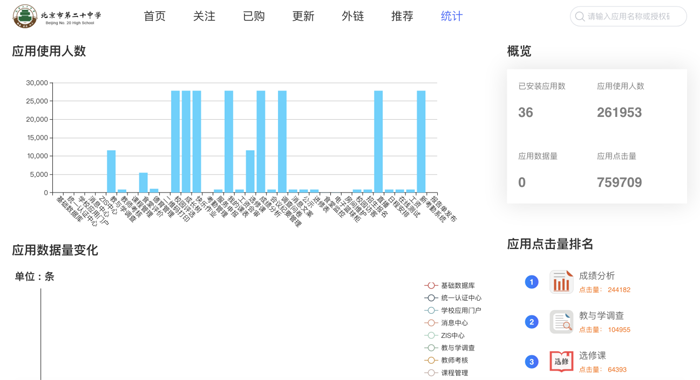Open the 教与学调查 app icon
The width and height of the screenshot is (700, 380).
(561, 322)
